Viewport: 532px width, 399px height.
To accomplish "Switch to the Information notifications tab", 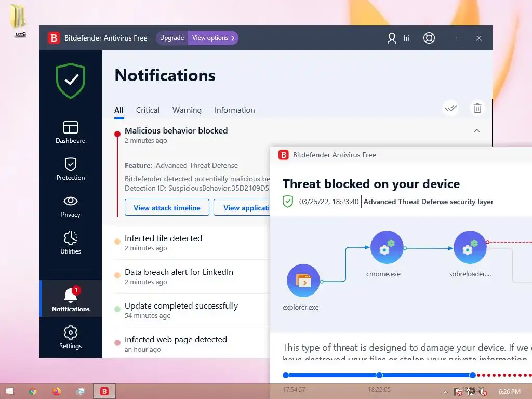I will click(x=234, y=110).
